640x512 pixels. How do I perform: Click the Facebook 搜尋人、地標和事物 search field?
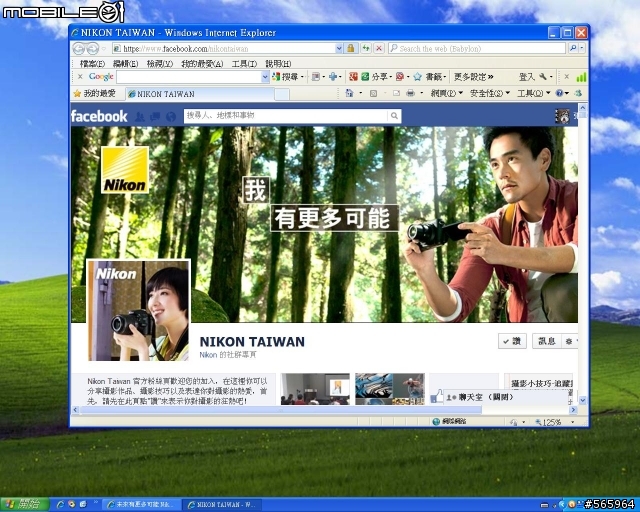pos(286,116)
